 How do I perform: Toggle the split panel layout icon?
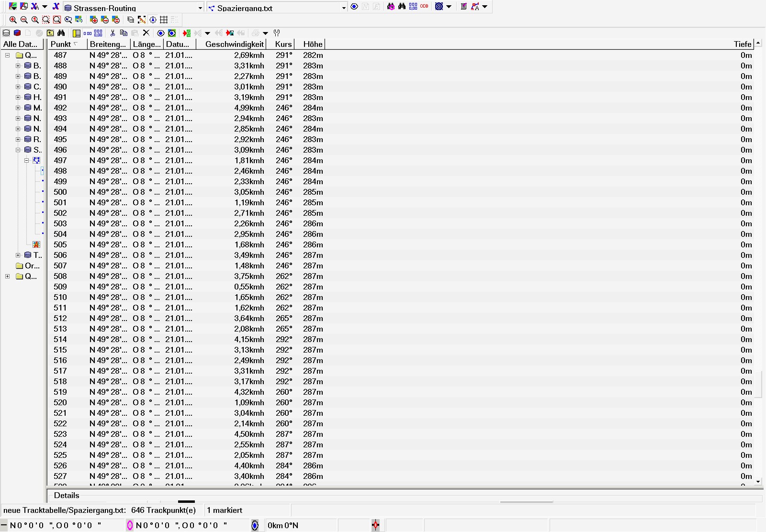tap(77, 33)
